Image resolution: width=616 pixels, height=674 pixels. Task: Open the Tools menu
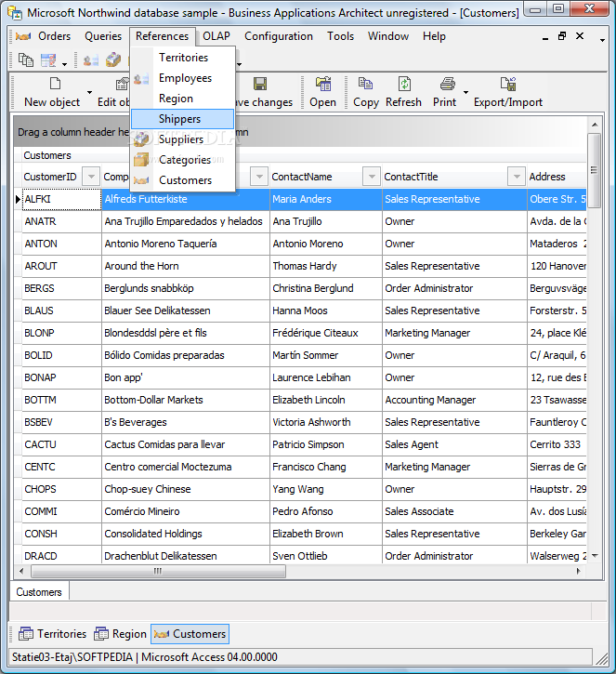point(340,36)
